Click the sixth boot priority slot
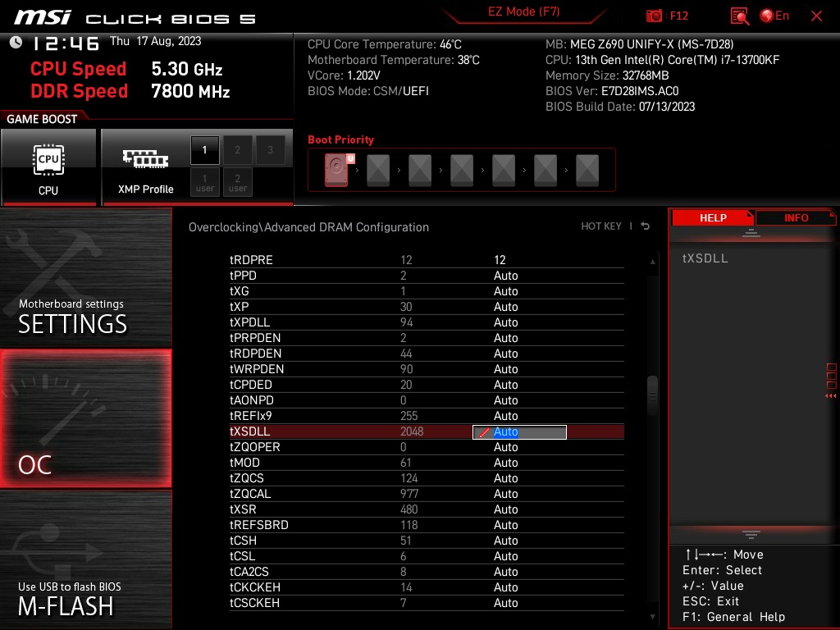 coord(546,171)
